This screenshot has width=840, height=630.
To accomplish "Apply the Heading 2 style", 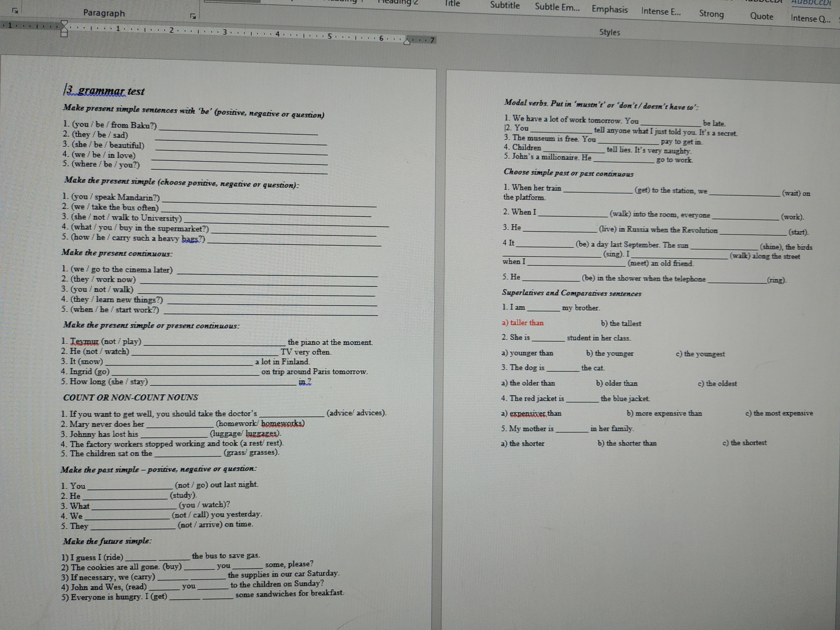I will pos(398,2).
